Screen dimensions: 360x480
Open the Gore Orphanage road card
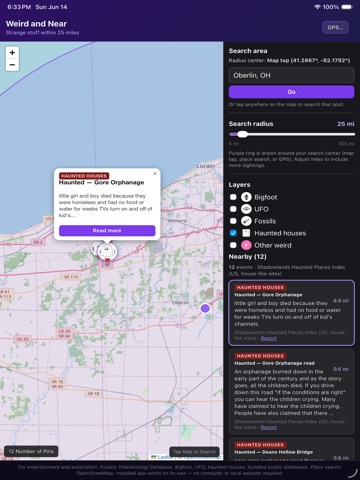click(291, 391)
